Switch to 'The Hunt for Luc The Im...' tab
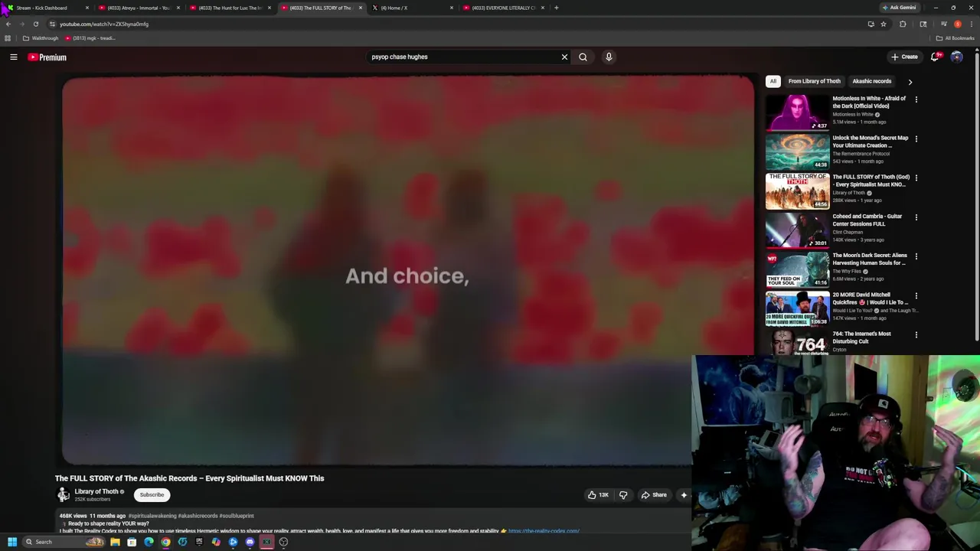The height and width of the screenshot is (551, 980). 230,8
